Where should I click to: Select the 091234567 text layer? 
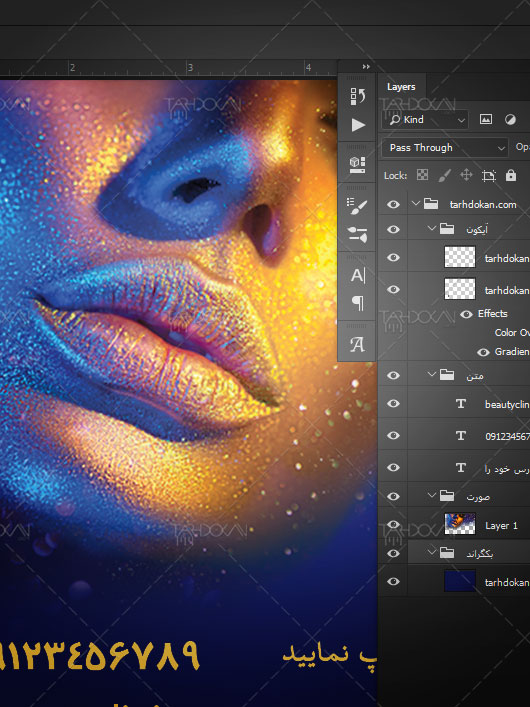point(507,436)
